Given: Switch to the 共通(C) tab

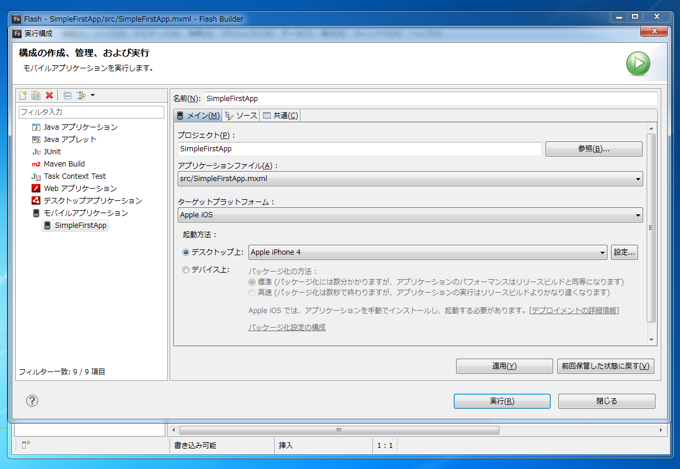Looking at the screenshot, I should [281, 115].
